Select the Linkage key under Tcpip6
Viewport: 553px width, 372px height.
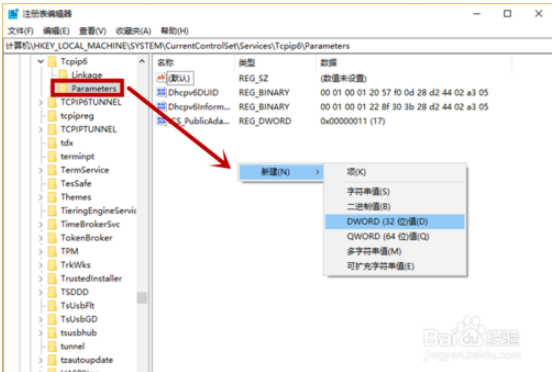87,75
